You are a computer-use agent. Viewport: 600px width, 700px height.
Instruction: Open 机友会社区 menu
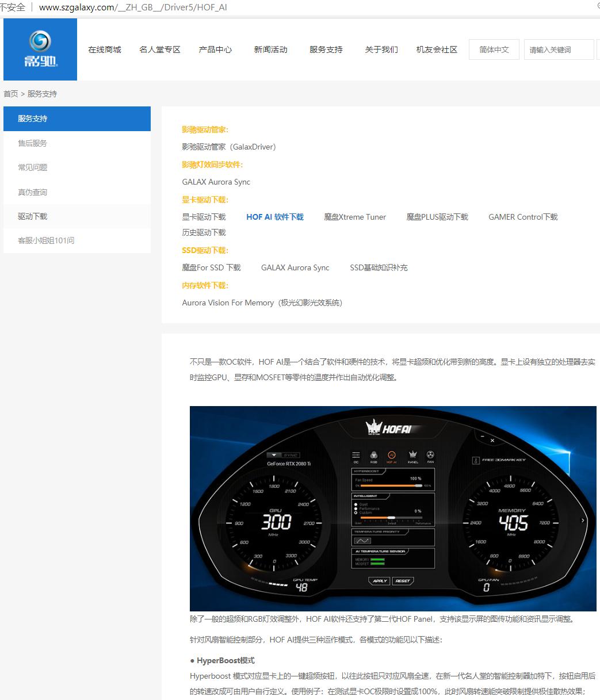437,49
